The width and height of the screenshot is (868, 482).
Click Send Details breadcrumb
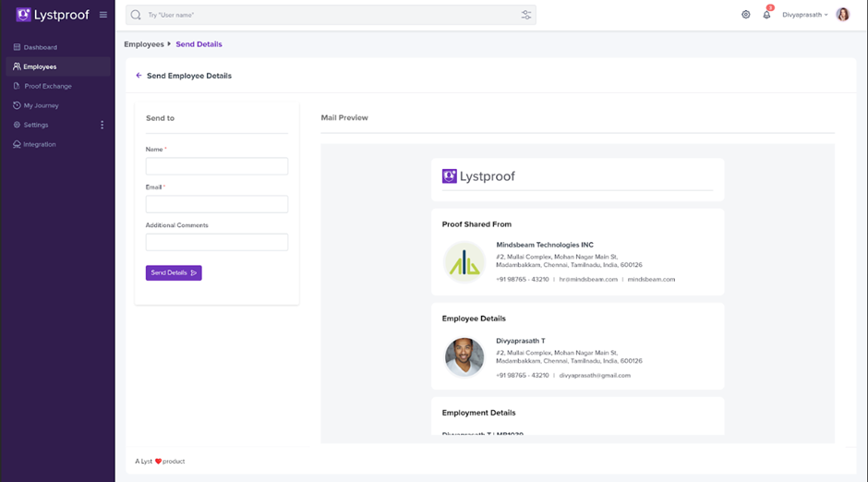click(x=199, y=44)
